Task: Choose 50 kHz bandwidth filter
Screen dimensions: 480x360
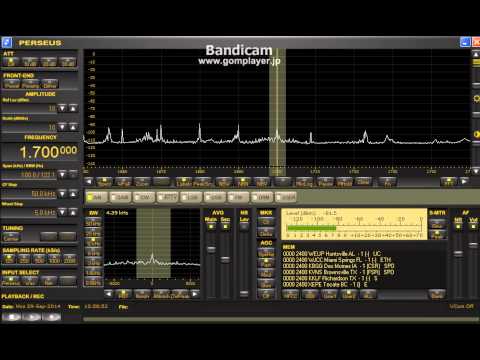Action: [x=93, y=223]
